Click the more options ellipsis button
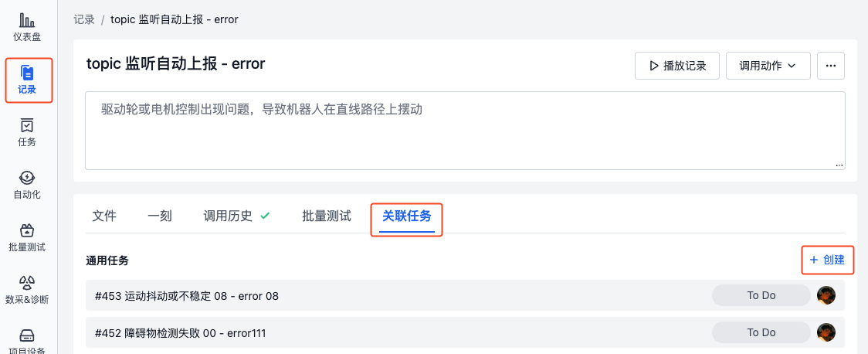This screenshot has width=868, height=354. pyautogui.click(x=830, y=66)
